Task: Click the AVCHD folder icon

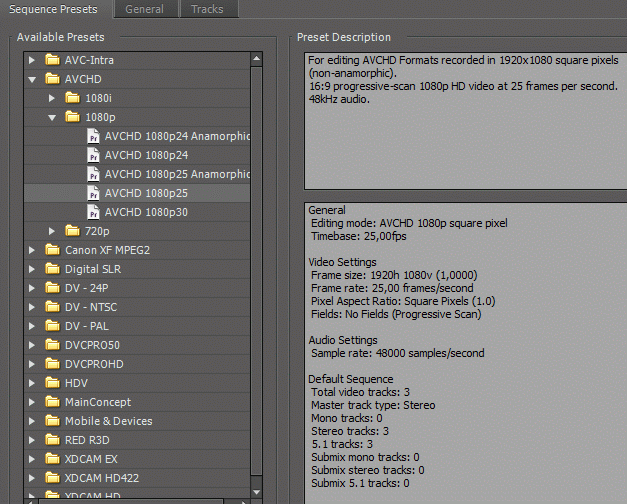Action: (x=52, y=79)
